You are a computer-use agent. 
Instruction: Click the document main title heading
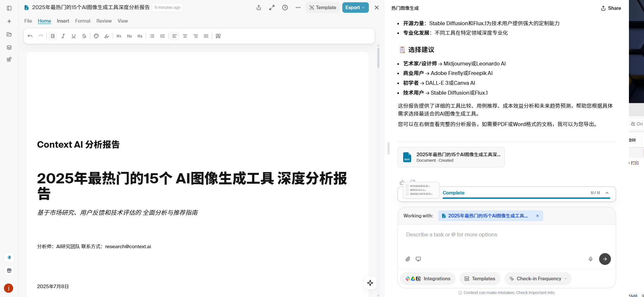pos(192,186)
